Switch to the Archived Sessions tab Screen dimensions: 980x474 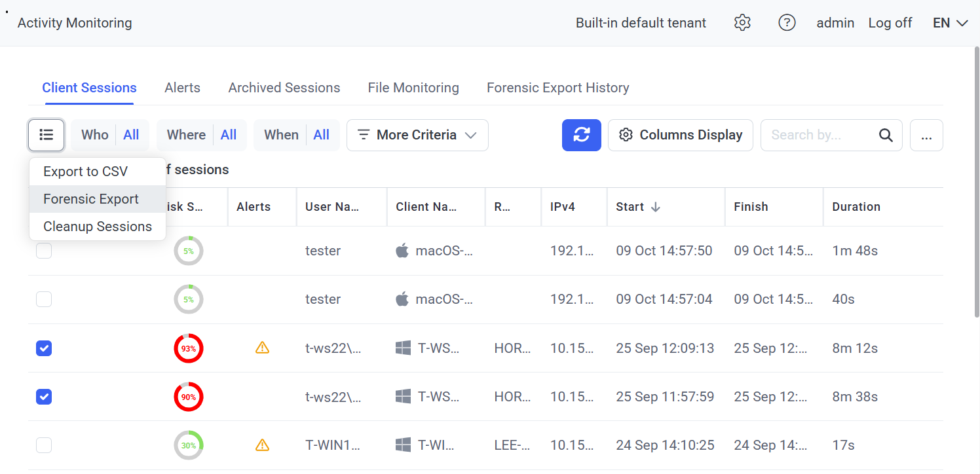click(284, 88)
